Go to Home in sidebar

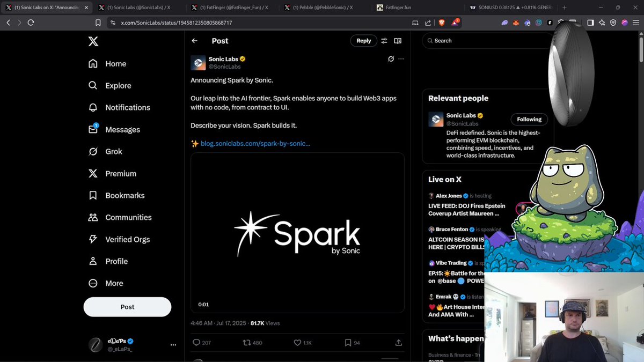pos(107,63)
